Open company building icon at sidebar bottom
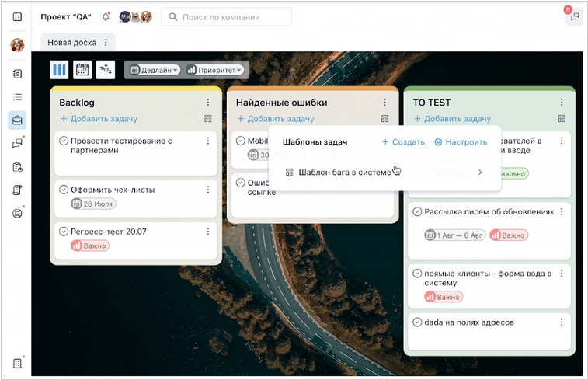The image size is (588, 380). 17,363
